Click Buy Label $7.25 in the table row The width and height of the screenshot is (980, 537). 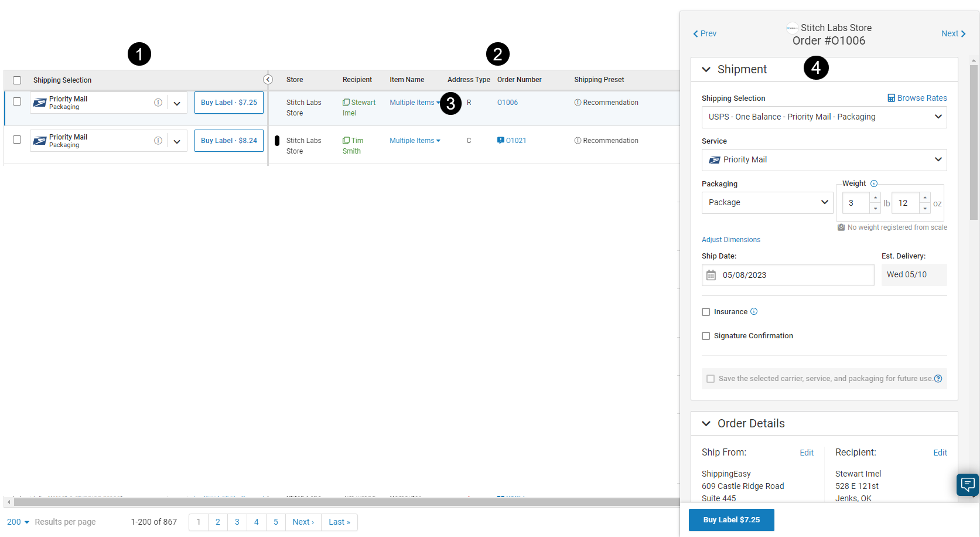pyautogui.click(x=229, y=103)
